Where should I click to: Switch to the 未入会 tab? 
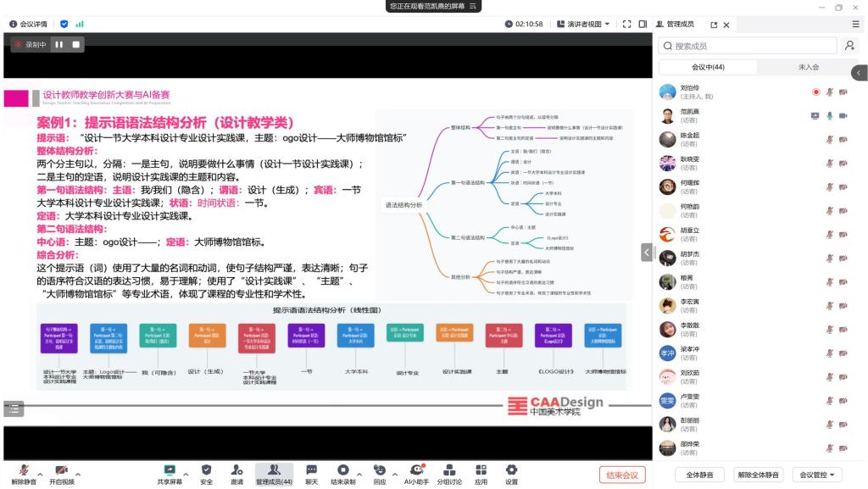[808, 67]
